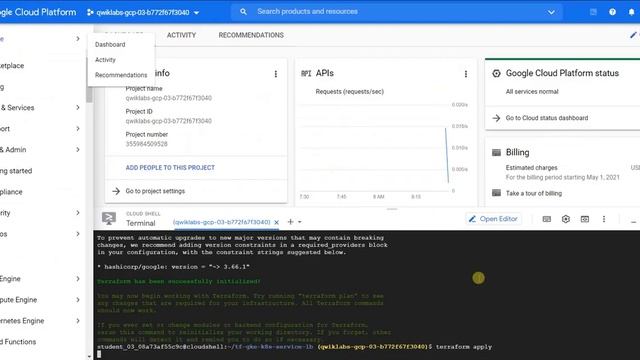Activate the Cloud Shell icon in the header
This screenshot has height=360, width=640.
[593, 12]
